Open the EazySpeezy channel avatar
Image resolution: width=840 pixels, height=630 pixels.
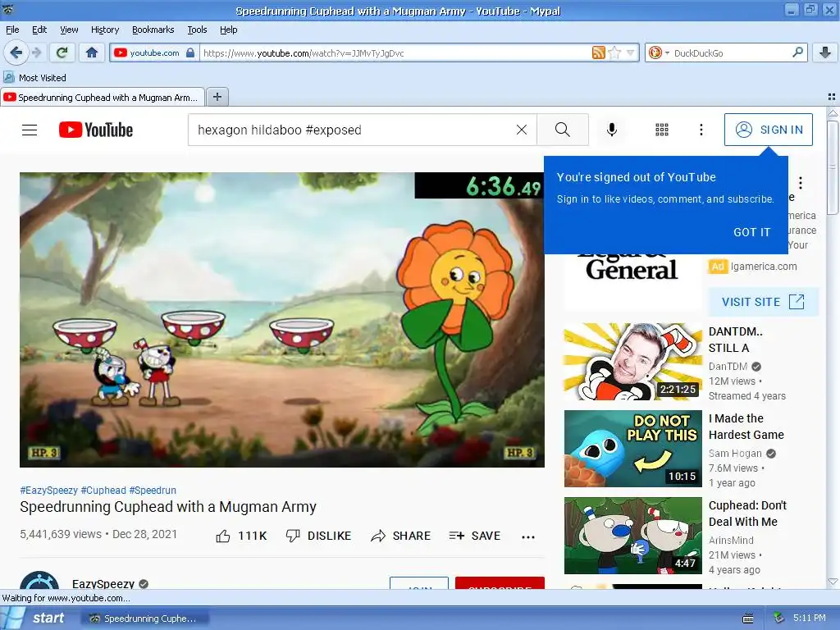click(x=39, y=582)
